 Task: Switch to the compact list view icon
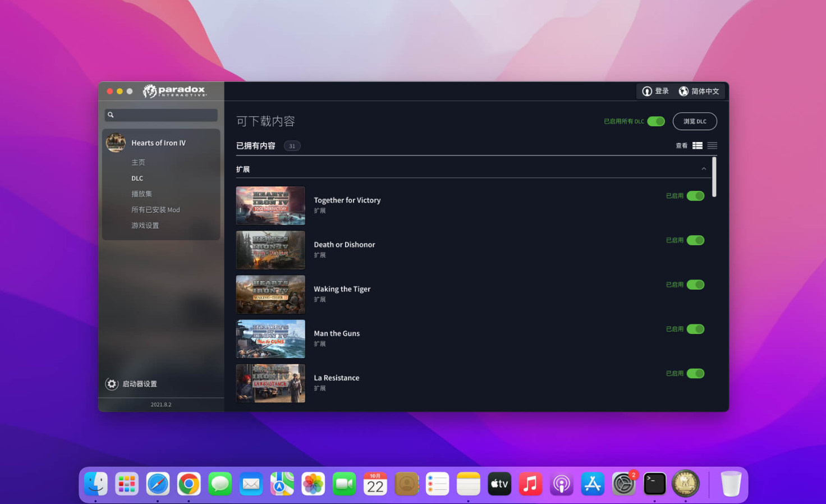(x=712, y=145)
